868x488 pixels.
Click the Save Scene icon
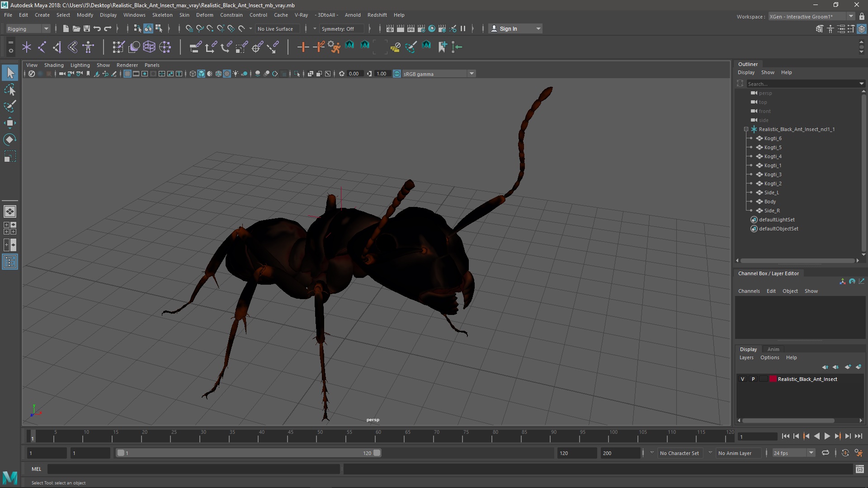coord(87,28)
